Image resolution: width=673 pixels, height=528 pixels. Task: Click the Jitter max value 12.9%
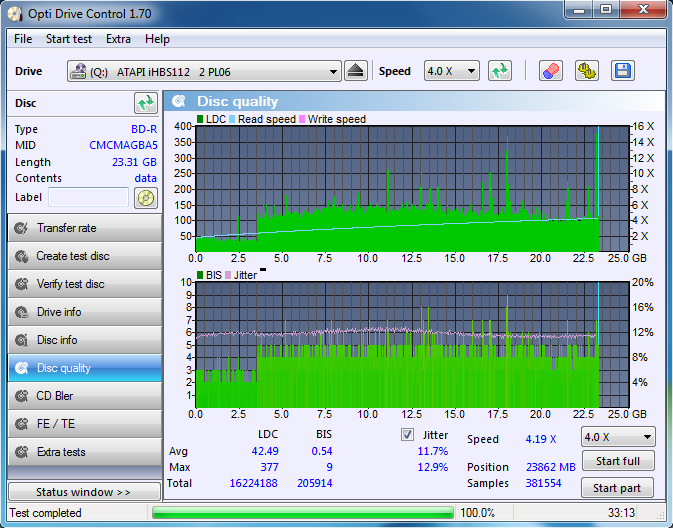click(x=433, y=467)
